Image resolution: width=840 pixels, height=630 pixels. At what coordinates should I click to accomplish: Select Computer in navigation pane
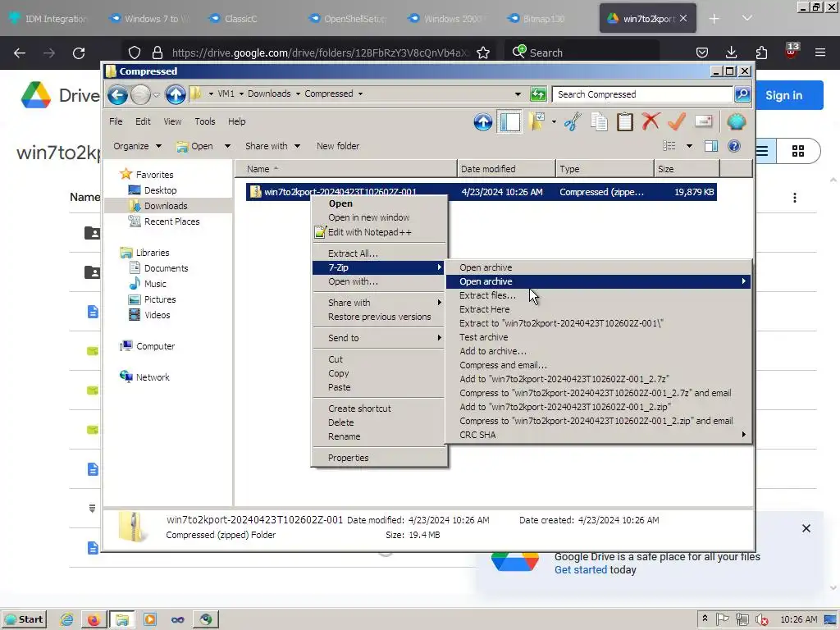tap(155, 346)
